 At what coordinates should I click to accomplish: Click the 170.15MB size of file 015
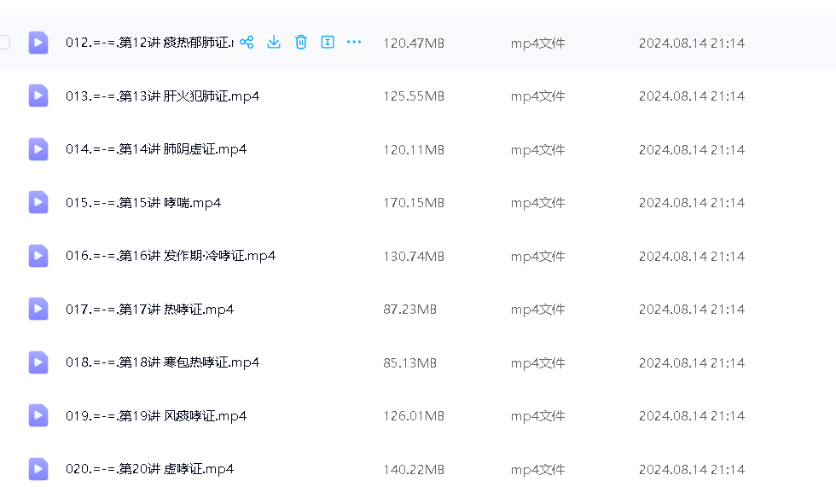(x=414, y=203)
